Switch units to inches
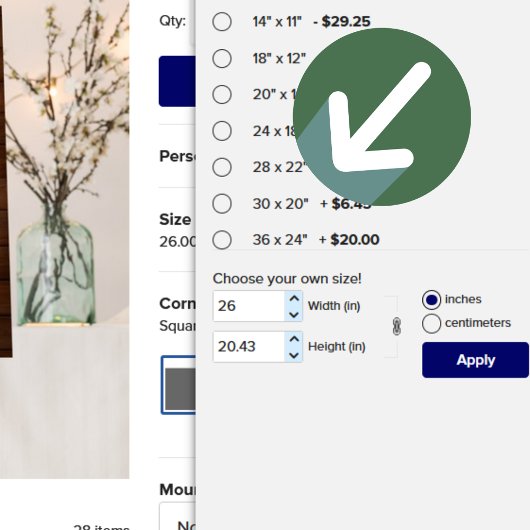The width and height of the screenshot is (530, 530). coord(431,300)
